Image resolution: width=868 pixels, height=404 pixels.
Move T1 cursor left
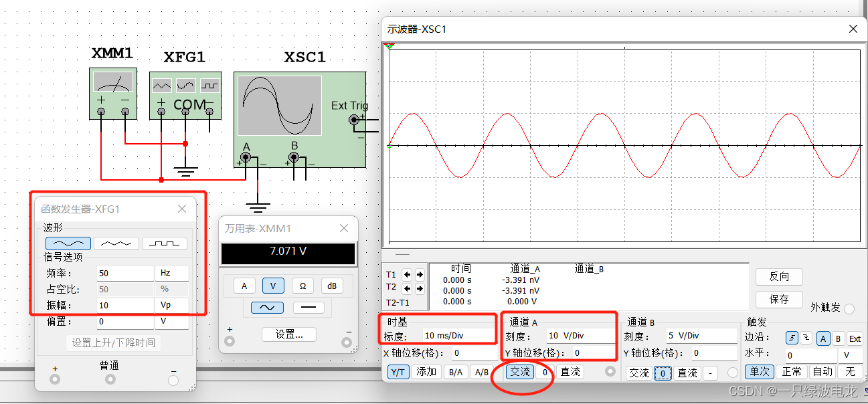point(408,274)
